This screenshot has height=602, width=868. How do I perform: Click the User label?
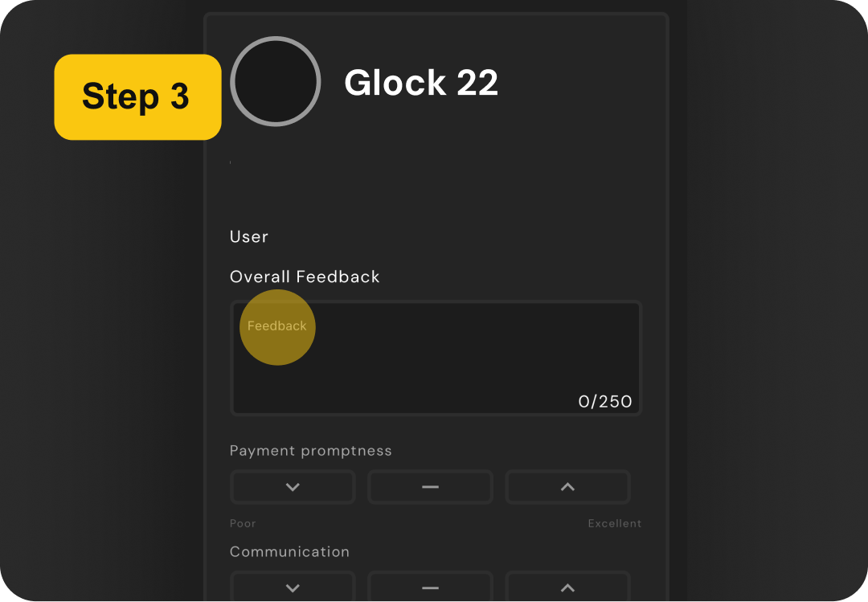point(249,237)
